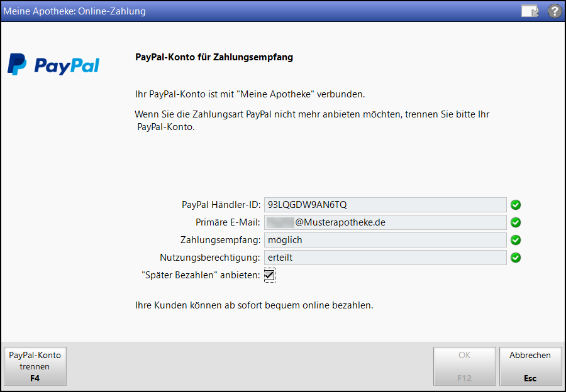Click the heading "PayPal-Konto für Zahlungsempfang"

(x=214, y=57)
